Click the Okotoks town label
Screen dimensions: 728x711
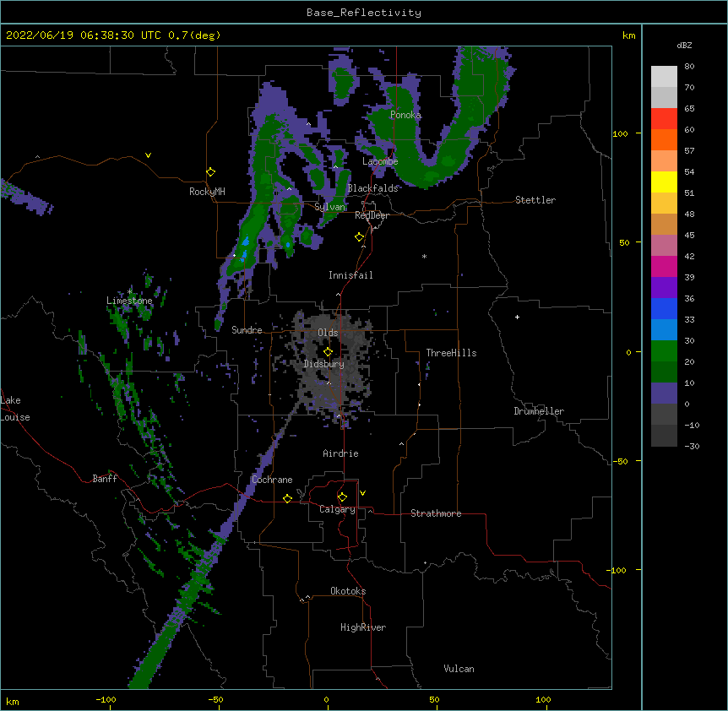348,591
